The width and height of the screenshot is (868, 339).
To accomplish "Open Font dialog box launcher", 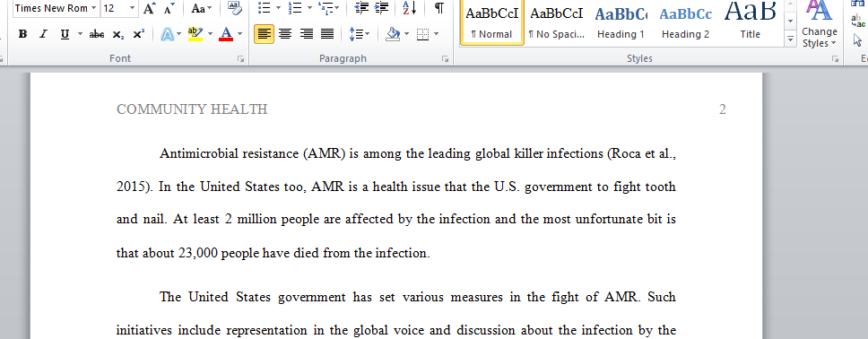I will pos(241,58).
